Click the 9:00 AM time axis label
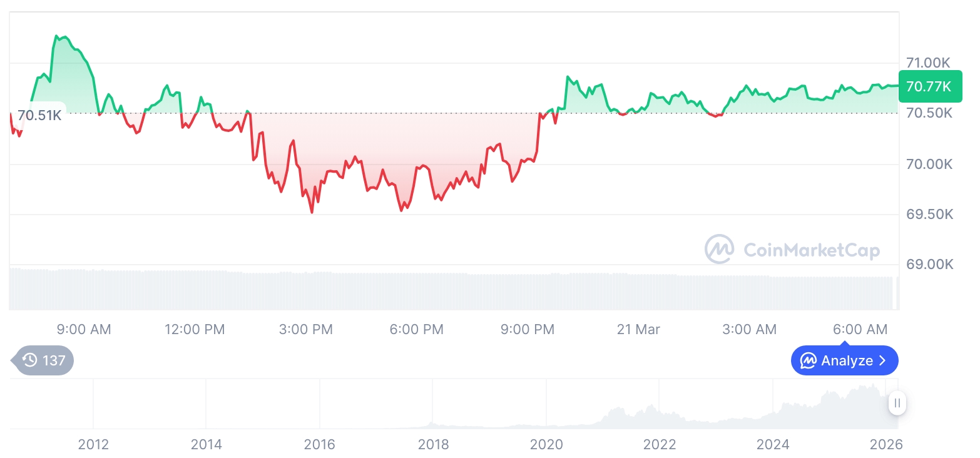This screenshot has width=980, height=458. click(84, 329)
